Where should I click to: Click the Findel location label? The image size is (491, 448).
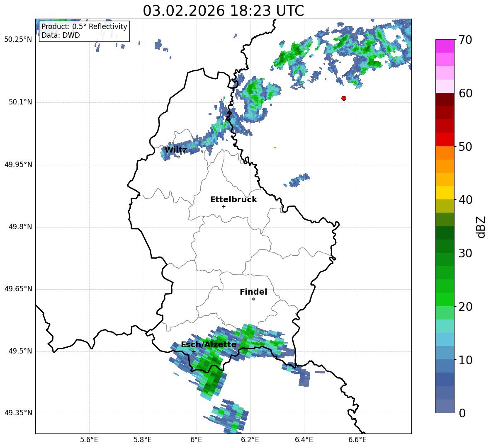(253, 292)
